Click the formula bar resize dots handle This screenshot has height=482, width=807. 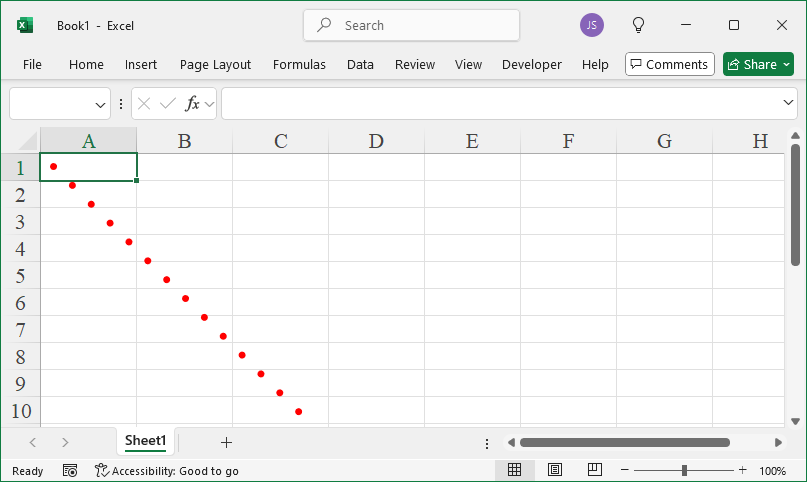[x=121, y=104]
